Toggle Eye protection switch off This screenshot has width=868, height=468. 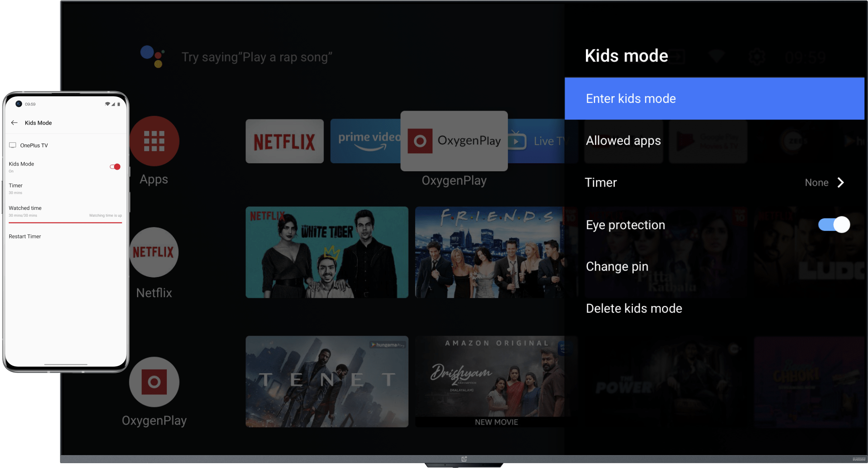coord(834,224)
